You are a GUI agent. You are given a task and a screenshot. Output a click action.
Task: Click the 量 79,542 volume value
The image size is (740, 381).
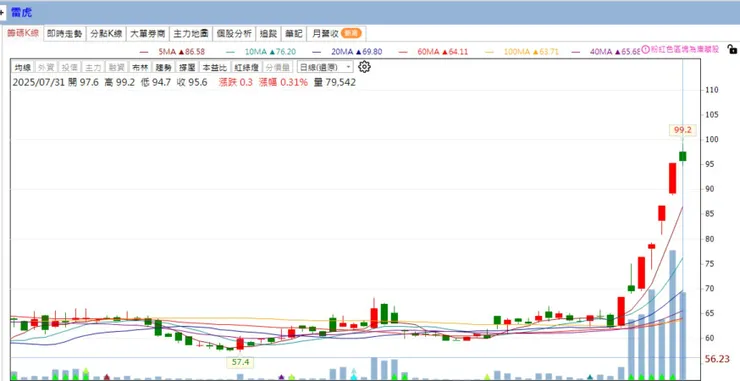335,83
